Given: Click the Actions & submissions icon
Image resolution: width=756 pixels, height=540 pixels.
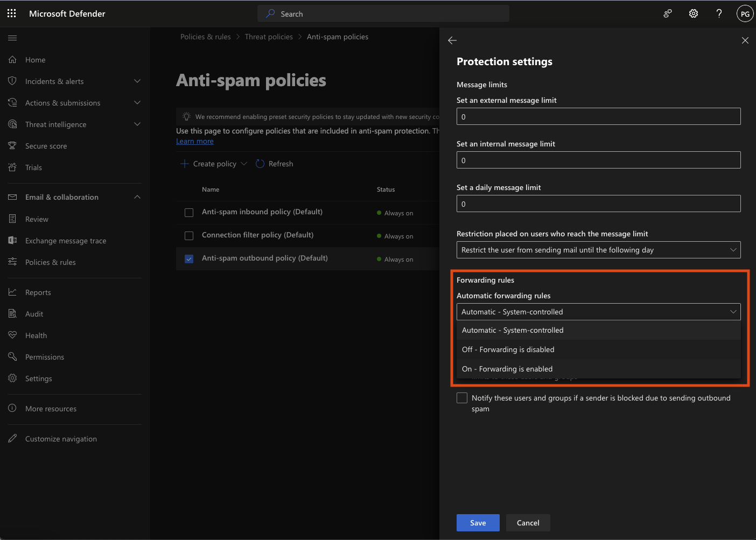Looking at the screenshot, I should (x=12, y=103).
